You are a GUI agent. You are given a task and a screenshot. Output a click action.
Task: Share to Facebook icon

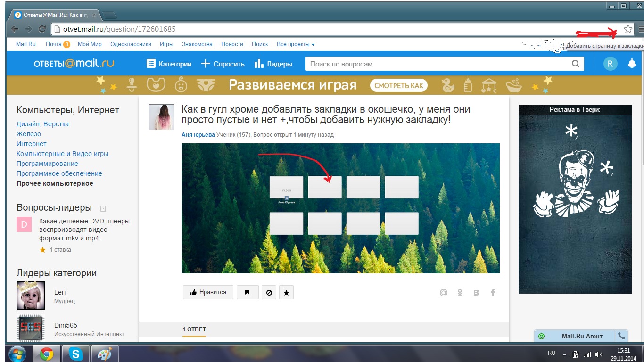point(493,293)
